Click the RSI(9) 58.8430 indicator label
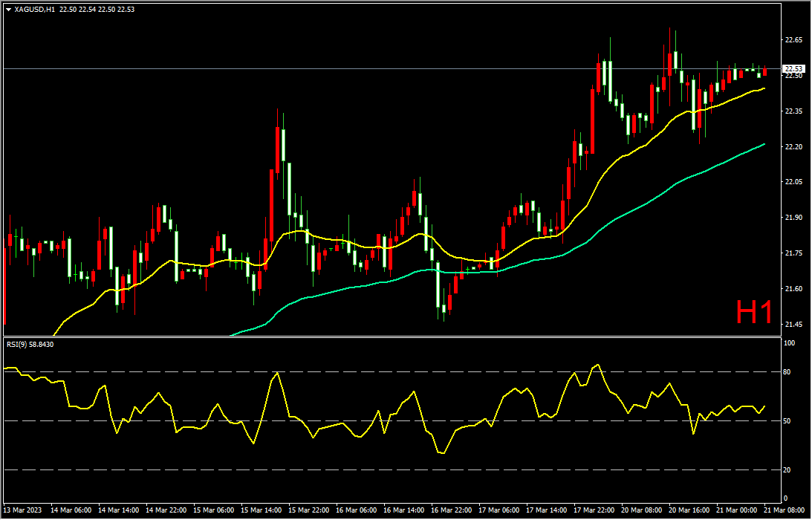Screen dimensions: 812x520 [30, 345]
